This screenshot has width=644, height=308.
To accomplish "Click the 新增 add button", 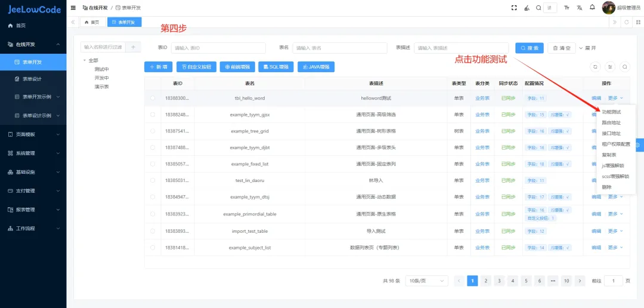I will (158, 67).
